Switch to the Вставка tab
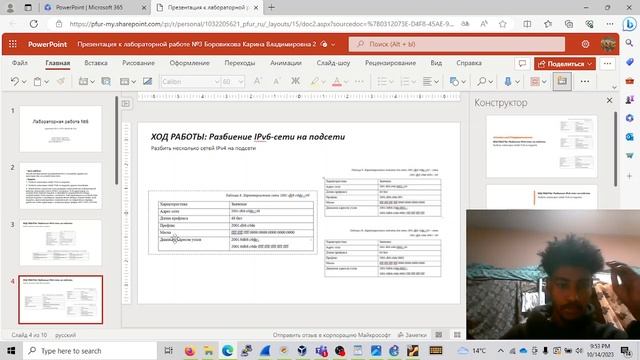 (x=96, y=63)
